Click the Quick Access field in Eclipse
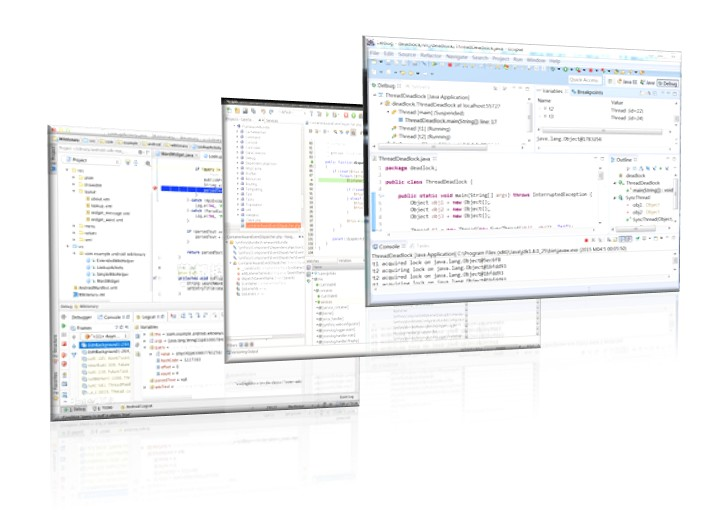The height and width of the screenshot is (510, 710). click(x=584, y=80)
